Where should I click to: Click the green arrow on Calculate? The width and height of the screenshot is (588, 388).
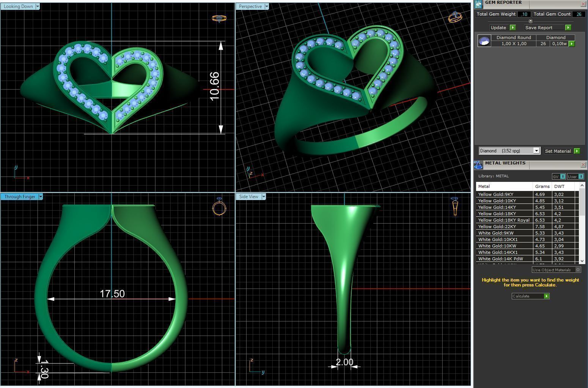[x=547, y=296]
